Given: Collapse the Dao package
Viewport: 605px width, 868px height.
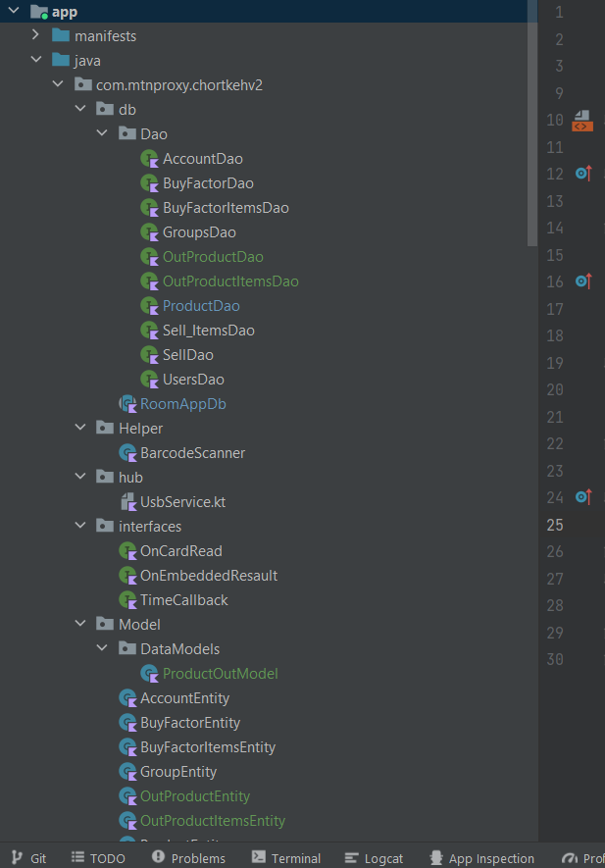Looking at the screenshot, I should 103,134.
